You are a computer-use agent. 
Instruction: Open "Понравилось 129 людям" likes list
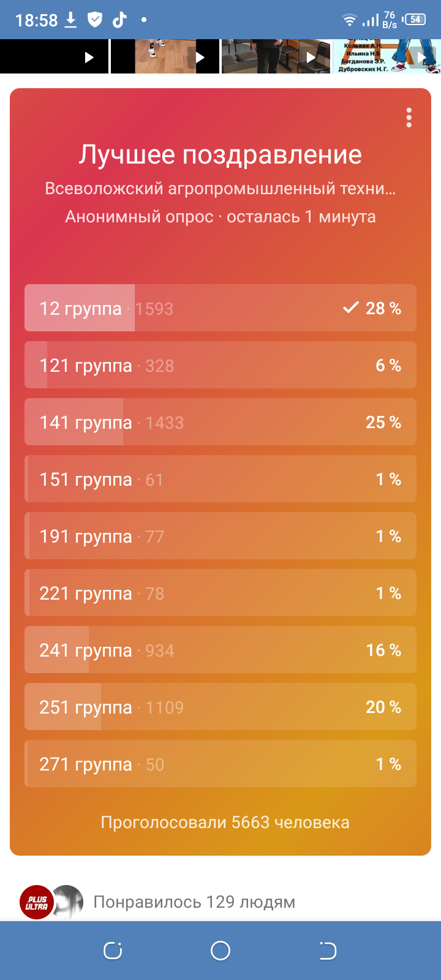pos(194,902)
